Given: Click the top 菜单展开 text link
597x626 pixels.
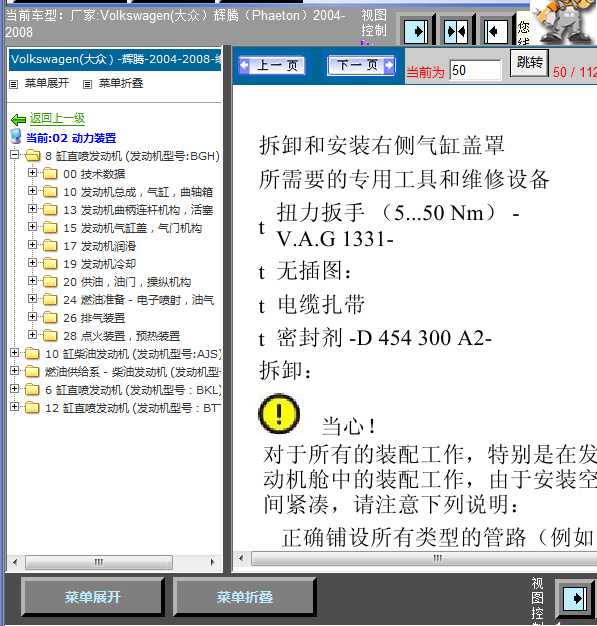Looking at the screenshot, I should click(47, 83).
